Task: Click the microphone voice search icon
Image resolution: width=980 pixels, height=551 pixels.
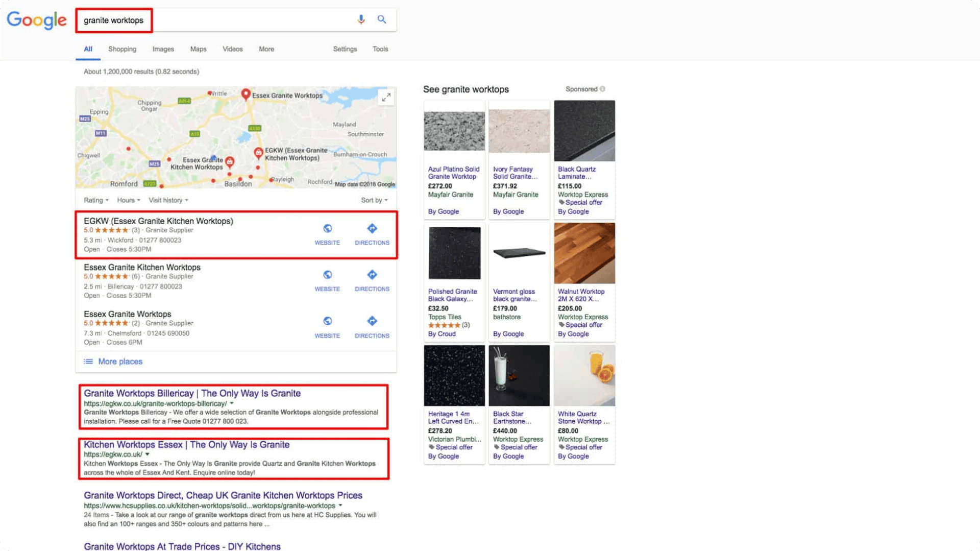Action: coord(361,19)
